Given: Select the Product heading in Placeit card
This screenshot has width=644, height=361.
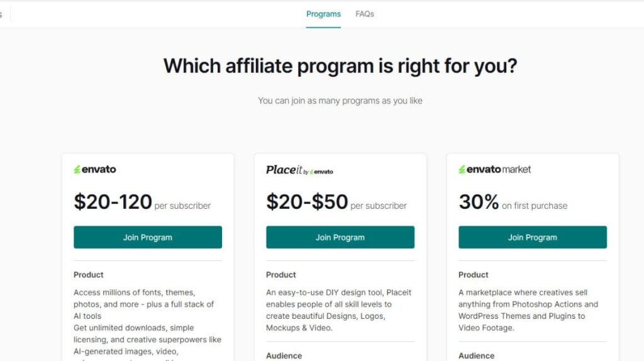Looking at the screenshot, I should pos(281,275).
